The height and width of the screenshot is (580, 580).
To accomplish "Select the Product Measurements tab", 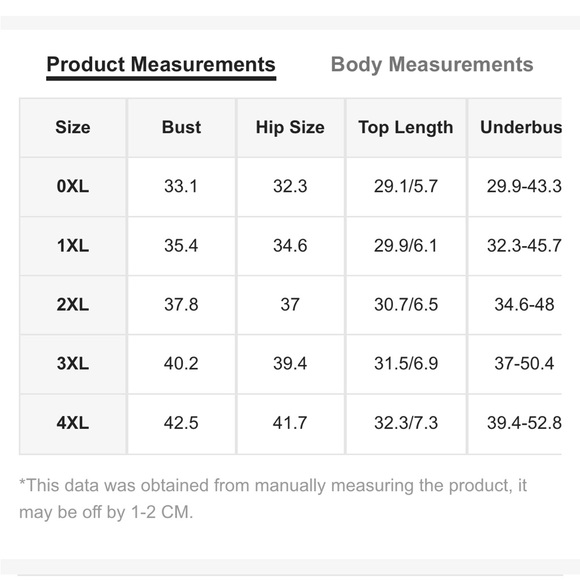I will pyautogui.click(x=161, y=65).
